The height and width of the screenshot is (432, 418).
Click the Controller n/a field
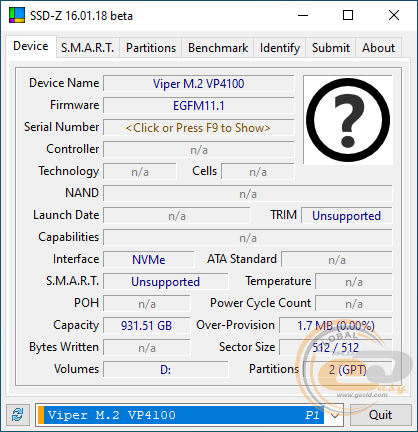(198, 150)
